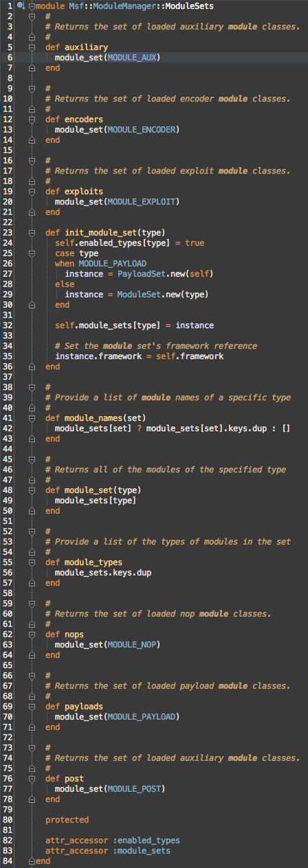Collapse comment block above 'def encoders'
This screenshot has width=308, height=868.
point(32,89)
